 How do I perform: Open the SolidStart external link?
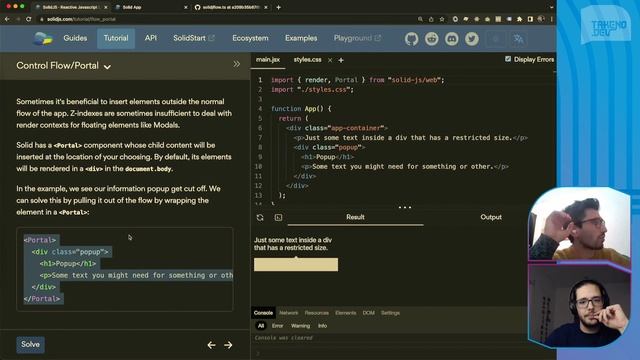(193, 38)
